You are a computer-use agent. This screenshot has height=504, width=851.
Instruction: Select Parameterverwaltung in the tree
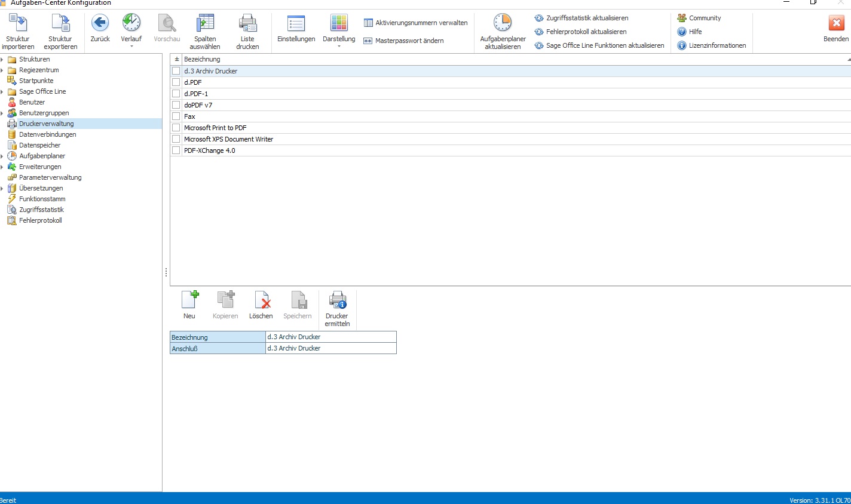pos(50,177)
